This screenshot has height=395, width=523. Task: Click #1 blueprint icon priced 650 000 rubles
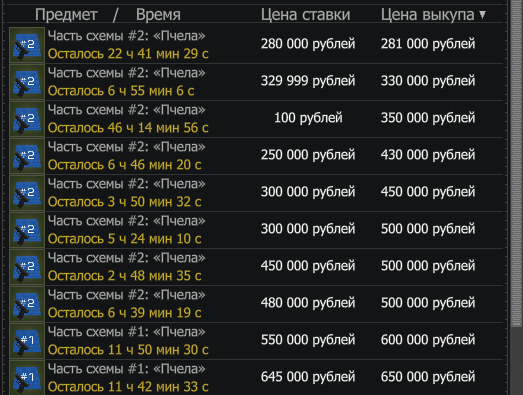tap(27, 377)
